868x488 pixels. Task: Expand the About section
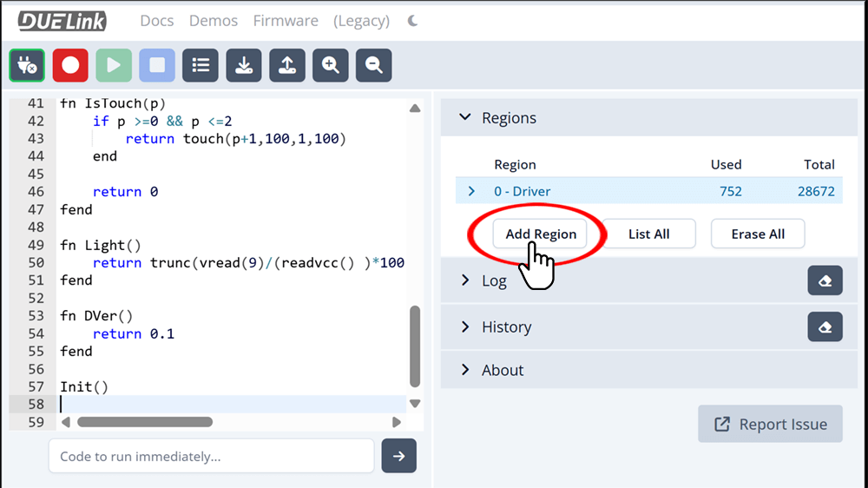tap(465, 370)
